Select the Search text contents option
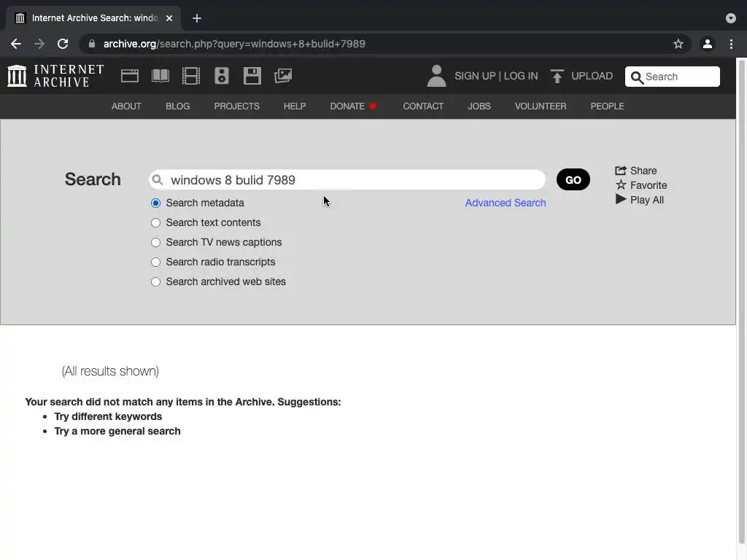 (156, 222)
